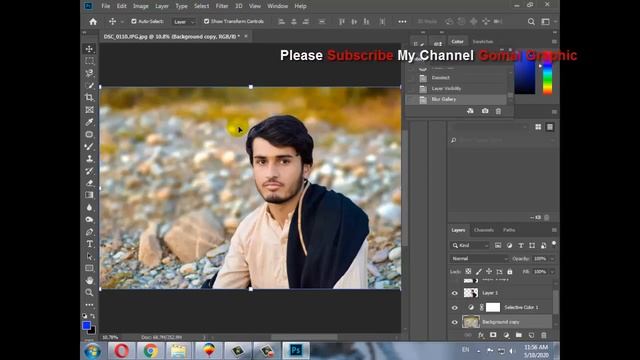Viewport: 640px width, 360px height.
Task: Select the Zoom tool in the toolbox
Action: 89,293
